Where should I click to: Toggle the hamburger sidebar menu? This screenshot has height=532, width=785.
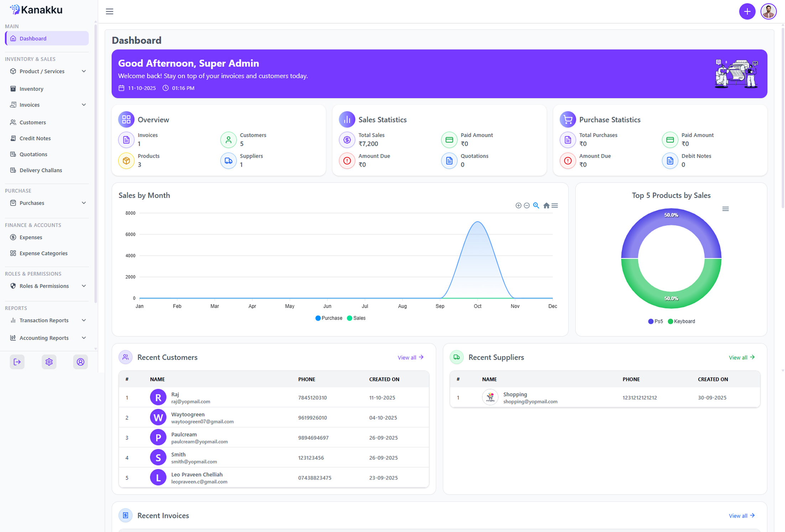[109, 11]
